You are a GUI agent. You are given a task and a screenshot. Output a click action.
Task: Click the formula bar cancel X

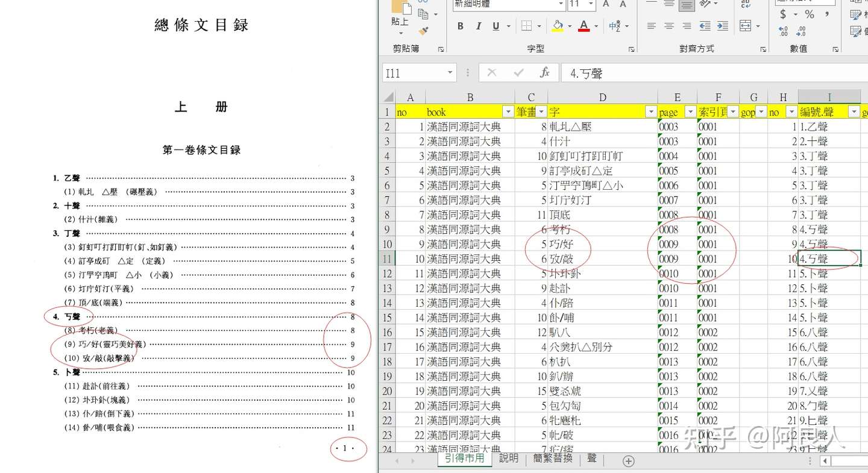[492, 73]
